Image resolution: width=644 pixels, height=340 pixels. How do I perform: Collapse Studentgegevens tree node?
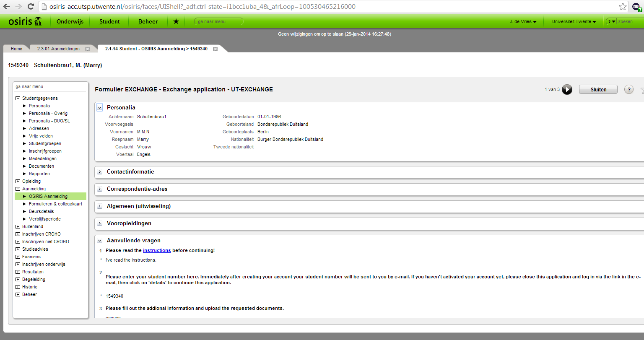point(18,99)
